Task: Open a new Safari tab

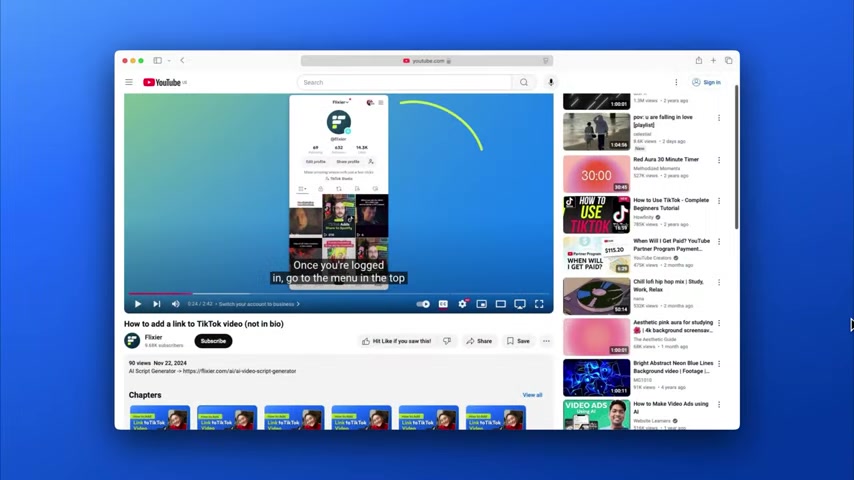Action: click(713, 60)
